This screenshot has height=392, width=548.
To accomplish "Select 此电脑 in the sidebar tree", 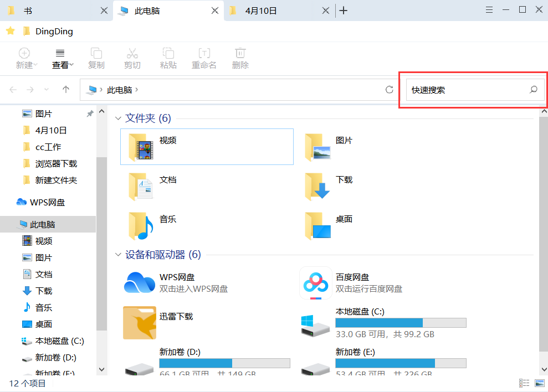I will tap(48, 224).
